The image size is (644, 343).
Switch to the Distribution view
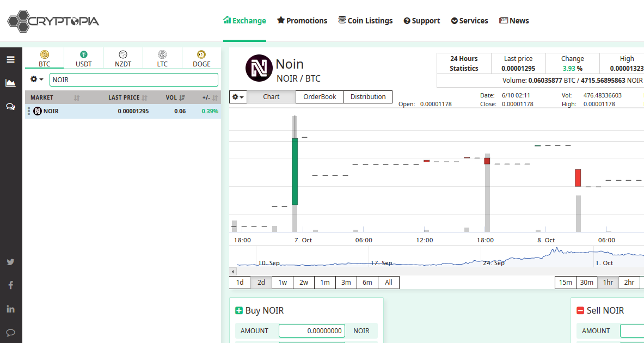(x=368, y=97)
